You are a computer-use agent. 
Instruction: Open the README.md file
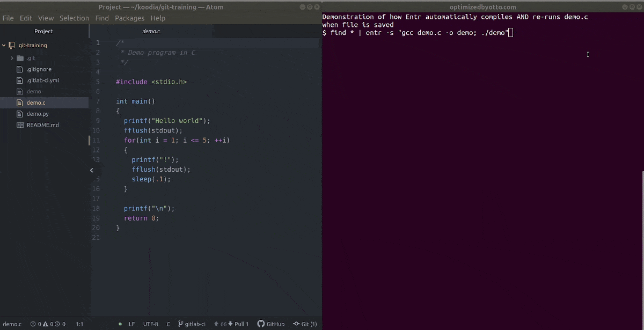(42, 125)
